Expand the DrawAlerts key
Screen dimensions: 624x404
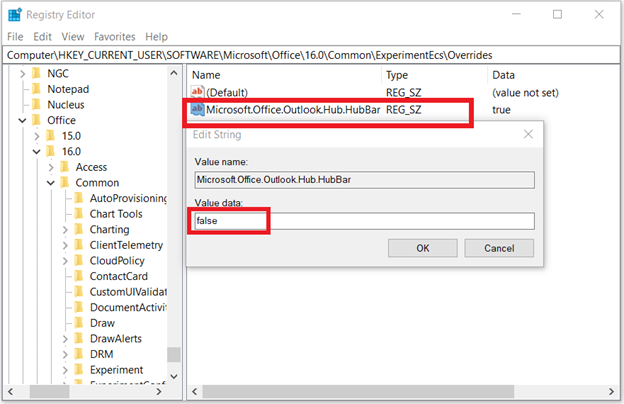(x=65, y=339)
